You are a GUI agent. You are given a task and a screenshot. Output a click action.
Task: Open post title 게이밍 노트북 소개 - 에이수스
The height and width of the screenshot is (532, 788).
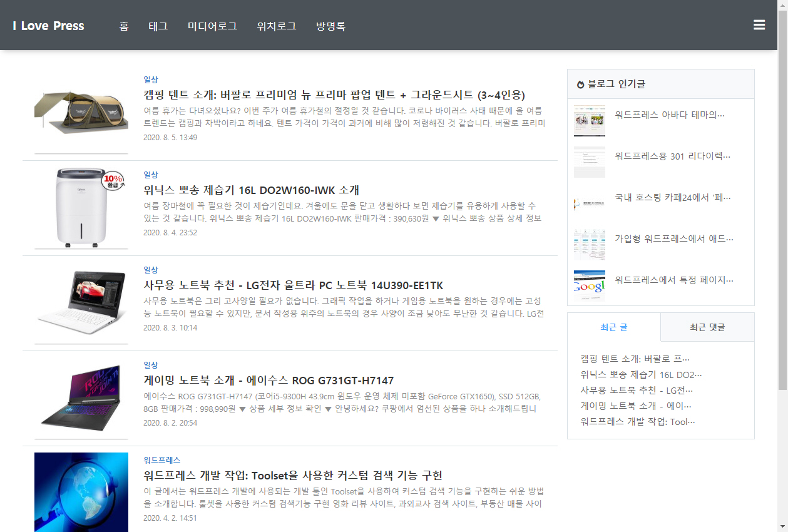coord(269,381)
